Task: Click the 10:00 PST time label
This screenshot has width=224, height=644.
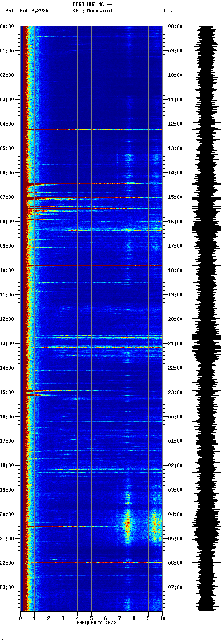Action: 7,270
